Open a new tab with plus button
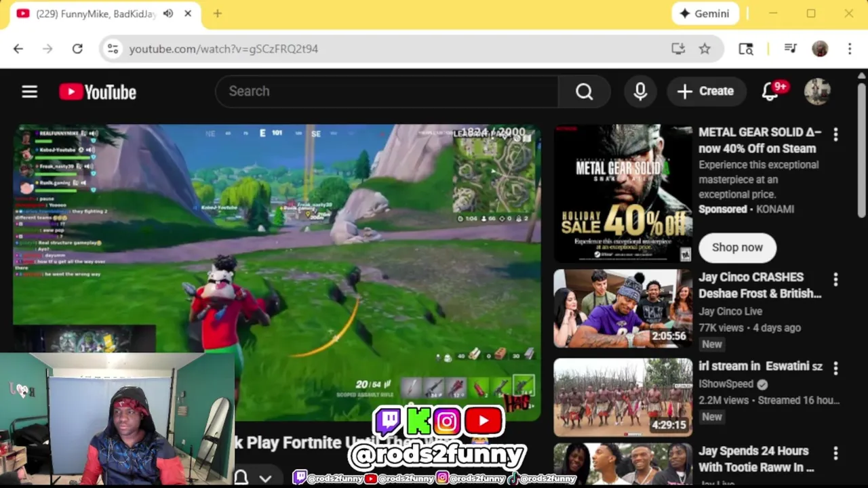This screenshot has width=868, height=488. [217, 14]
